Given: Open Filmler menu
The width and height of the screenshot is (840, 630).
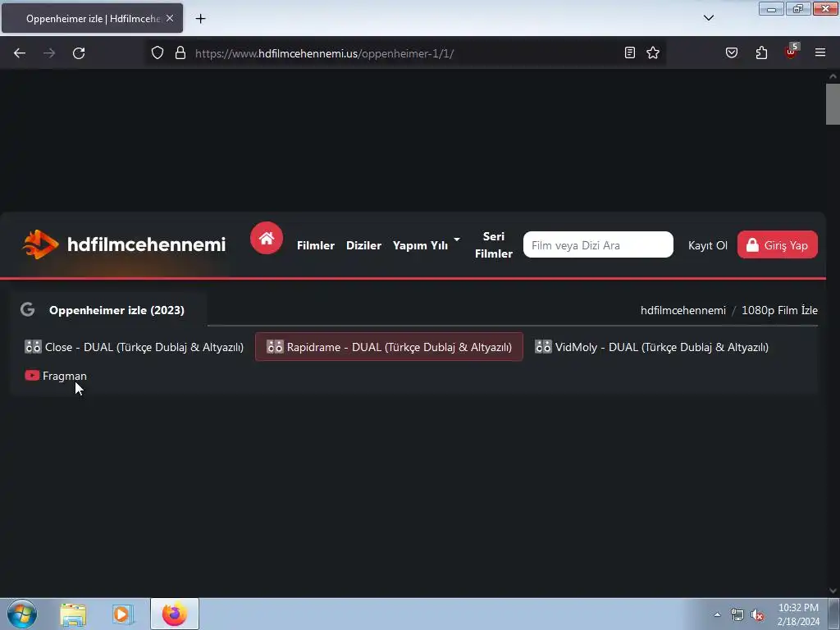Looking at the screenshot, I should click(x=316, y=245).
